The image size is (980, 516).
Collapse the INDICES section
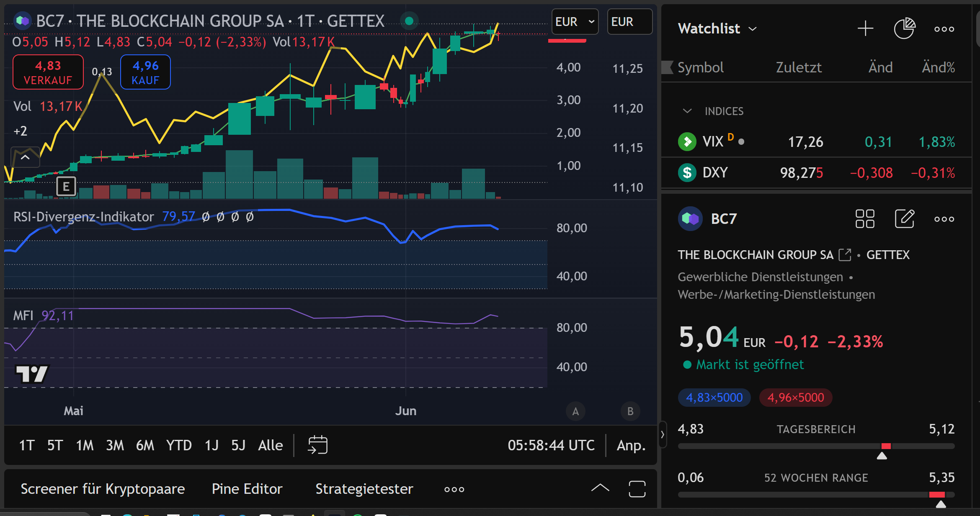tap(687, 111)
